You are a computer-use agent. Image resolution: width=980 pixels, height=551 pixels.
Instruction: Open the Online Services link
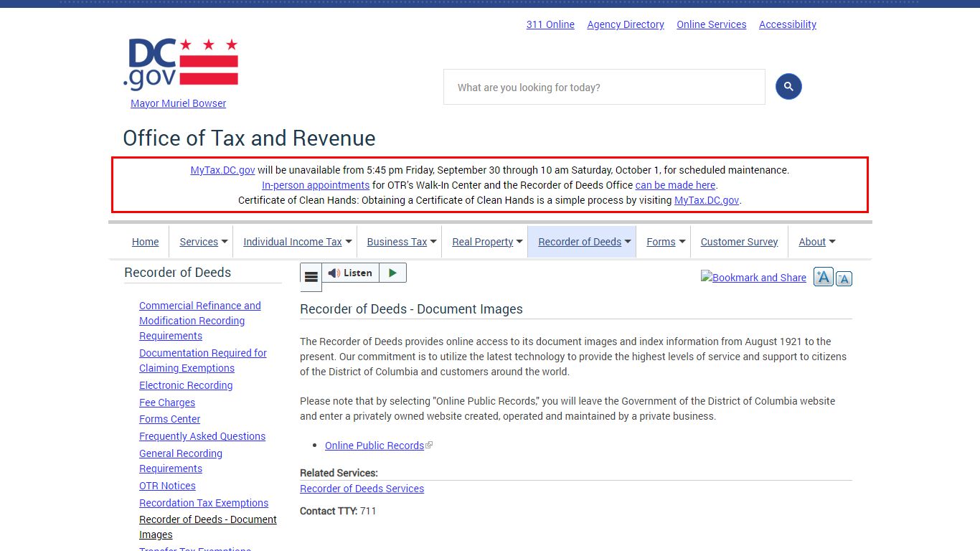(x=712, y=24)
